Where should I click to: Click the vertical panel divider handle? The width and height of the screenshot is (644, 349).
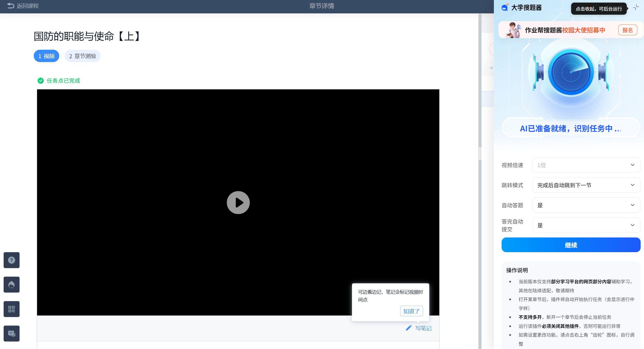click(480, 154)
